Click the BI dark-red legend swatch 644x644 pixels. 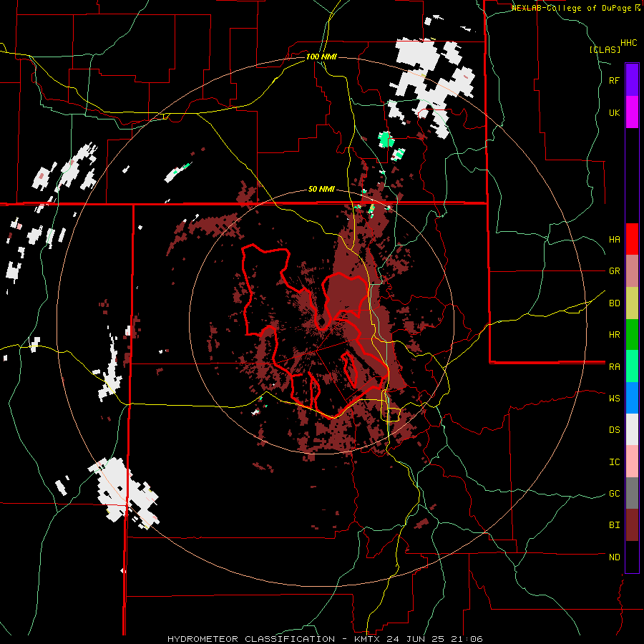[632, 525]
